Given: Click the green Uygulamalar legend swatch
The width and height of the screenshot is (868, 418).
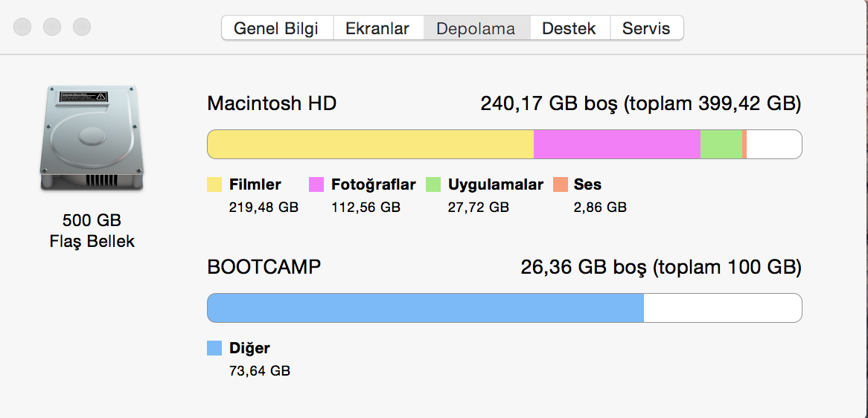Looking at the screenshot, I should point(433,184).
